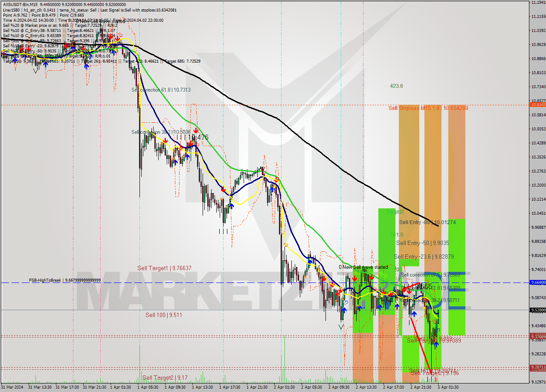Click the '1 Apr 17:30' time axis label

(x=229, y=387)
